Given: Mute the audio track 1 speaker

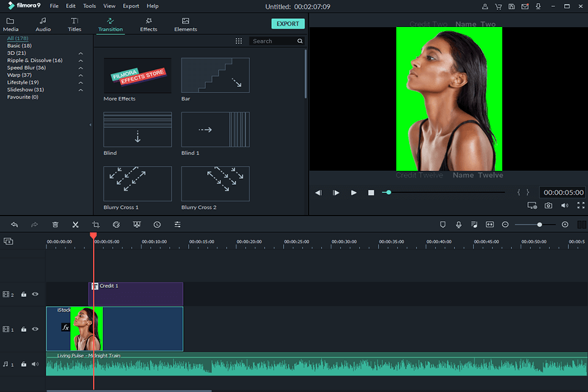Looking at the screenshot, I should click(35, 364).
